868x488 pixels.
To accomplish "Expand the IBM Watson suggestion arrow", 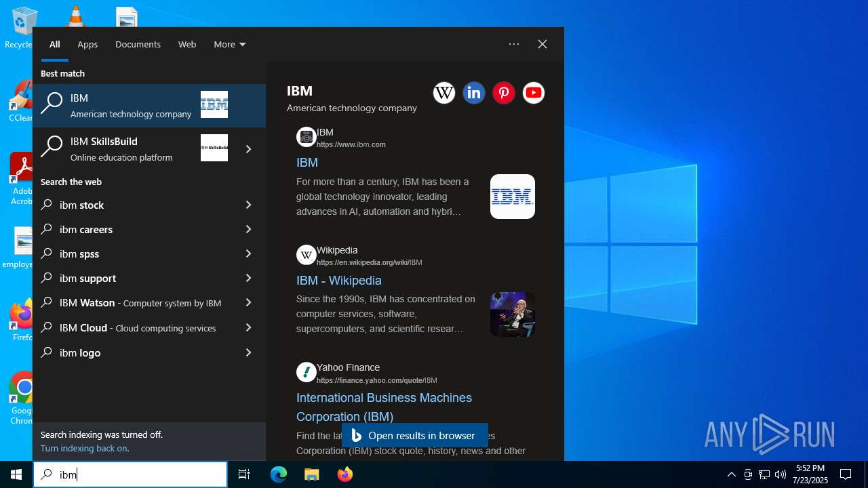I will coord(248,302).
